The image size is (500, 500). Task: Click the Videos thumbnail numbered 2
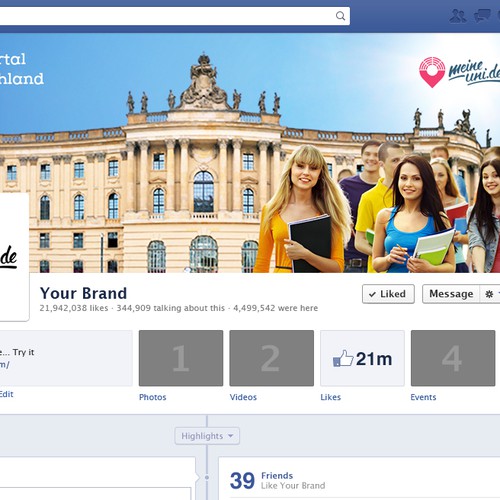click(x=272, y=358)
